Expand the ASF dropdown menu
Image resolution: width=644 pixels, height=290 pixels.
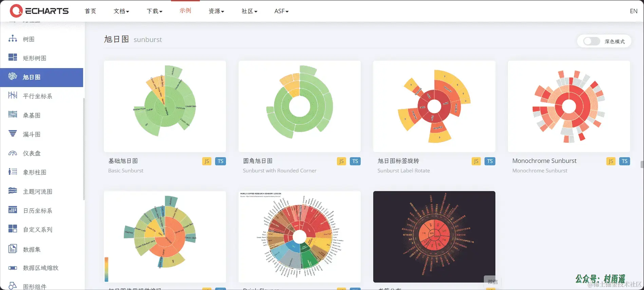(281, 11)
